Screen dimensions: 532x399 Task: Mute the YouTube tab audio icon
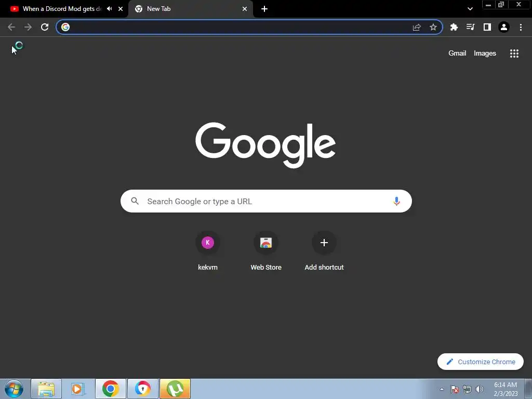tap(109, 9)
